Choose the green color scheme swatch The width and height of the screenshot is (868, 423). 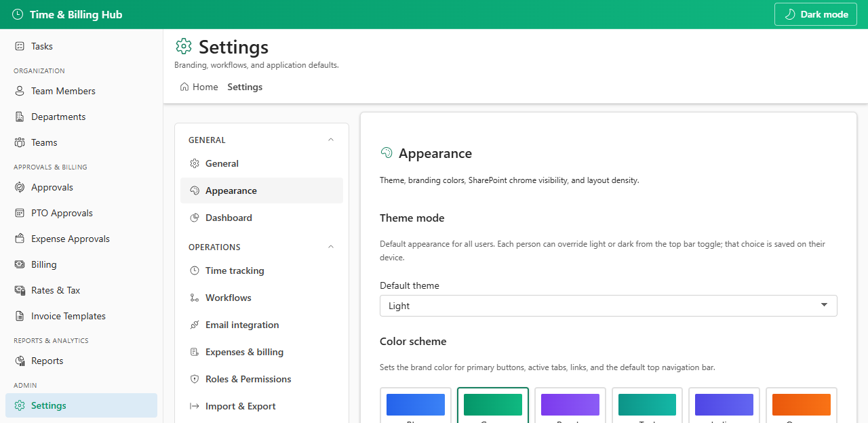493,405
